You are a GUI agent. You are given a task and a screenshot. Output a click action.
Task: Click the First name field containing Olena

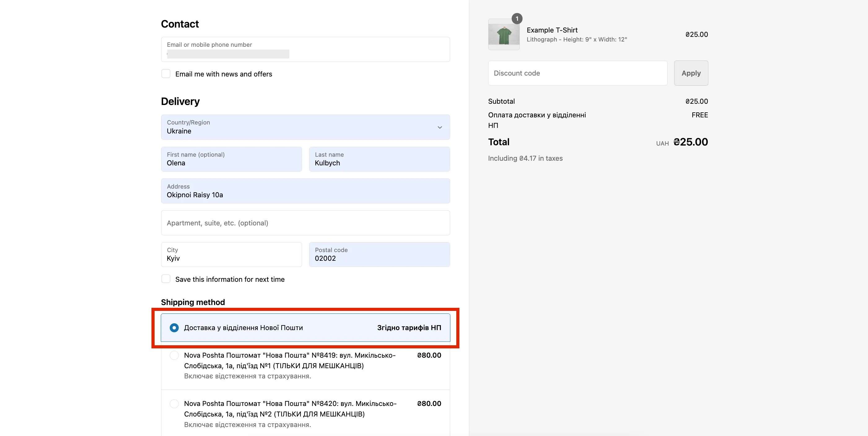pos(231,159)
